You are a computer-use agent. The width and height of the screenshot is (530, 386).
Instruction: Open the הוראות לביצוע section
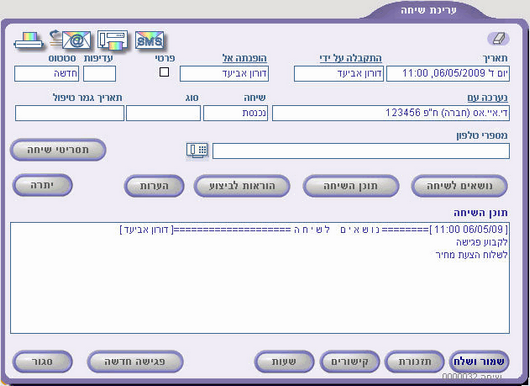(242, 186)
